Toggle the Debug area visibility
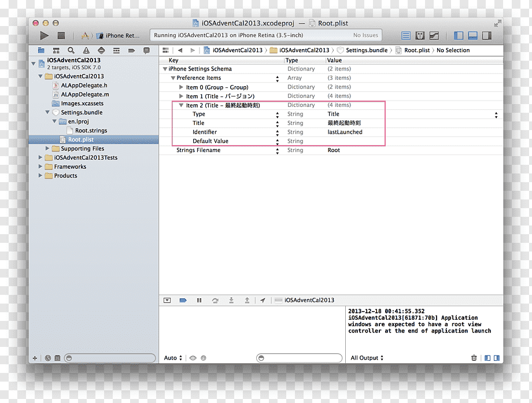This screenshot has height=403, width=532. point(472,36)
